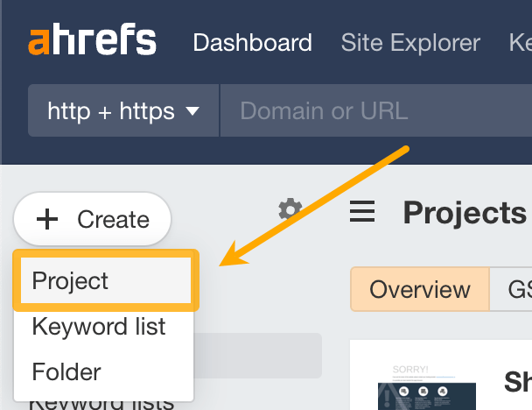The width and height of the screenshot is (532, 410).
Task: Focus the Domain or URL input field
Action: [x=376, y=110]
